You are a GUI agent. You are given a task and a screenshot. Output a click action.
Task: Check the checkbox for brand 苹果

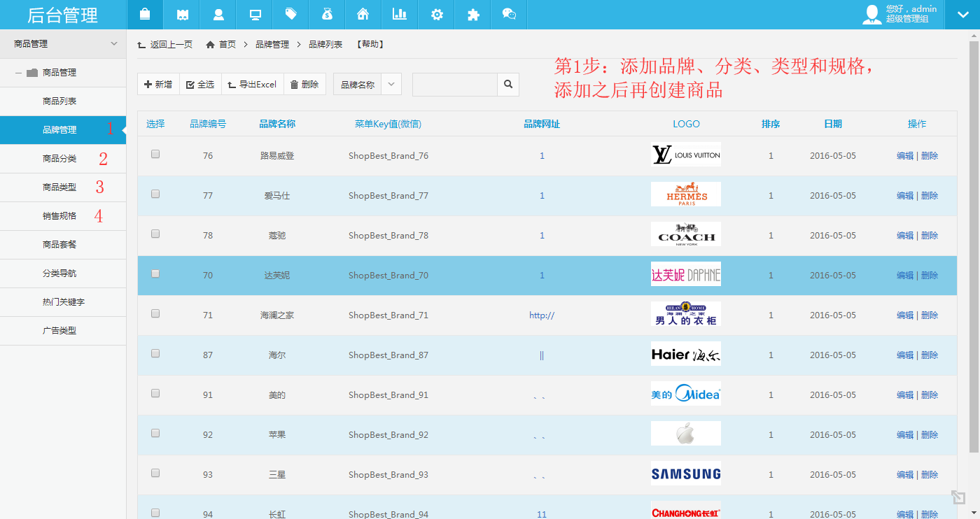(x=155, y=433)
